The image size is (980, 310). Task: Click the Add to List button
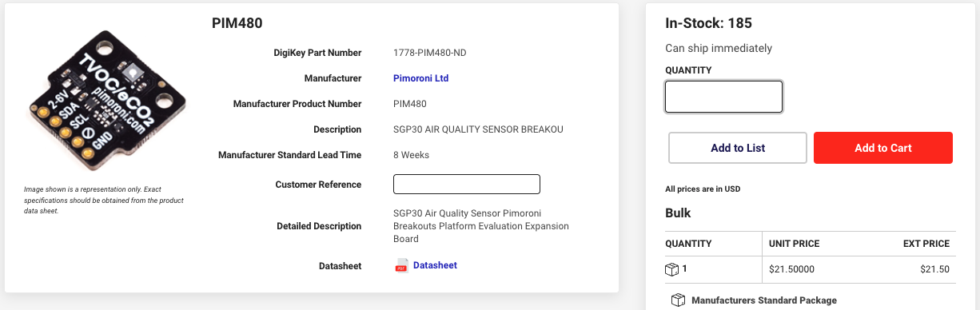[738, 148]
